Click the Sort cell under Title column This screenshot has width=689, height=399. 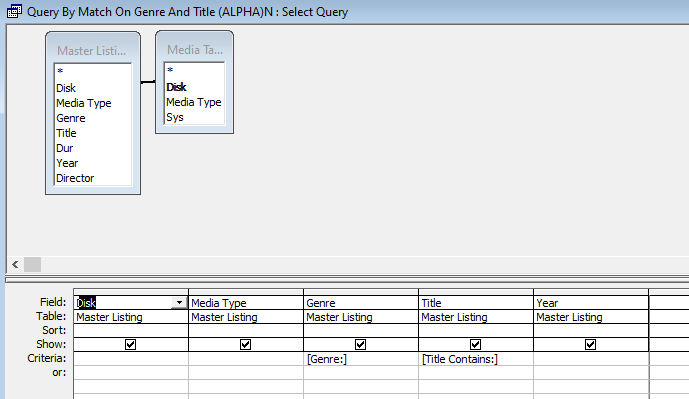476,330
